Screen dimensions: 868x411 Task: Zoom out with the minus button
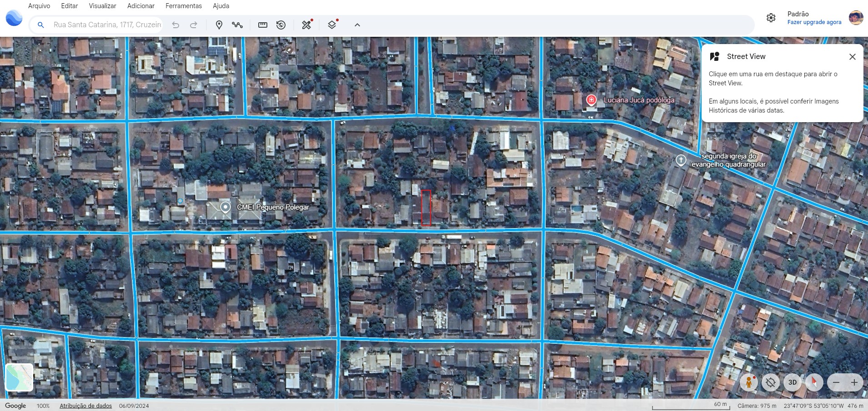pyautogui.click(x=836, y=382)
